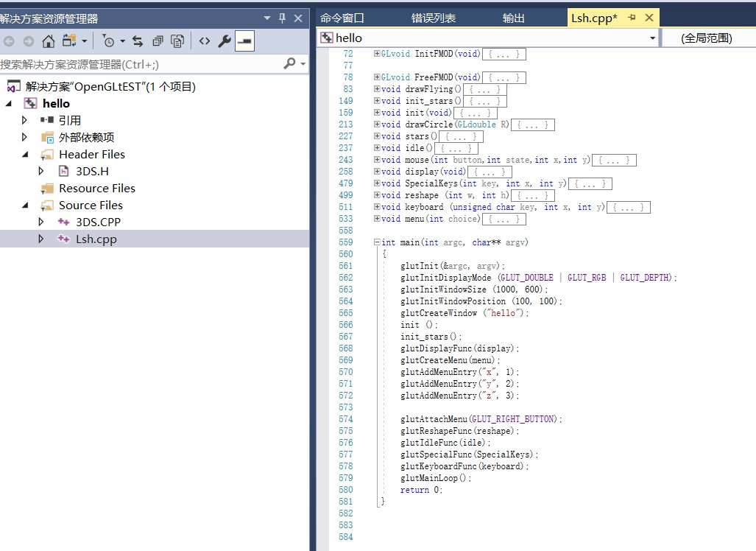
Task: Close the Lsh.cpp editor tab
Action: coord(649,18)
